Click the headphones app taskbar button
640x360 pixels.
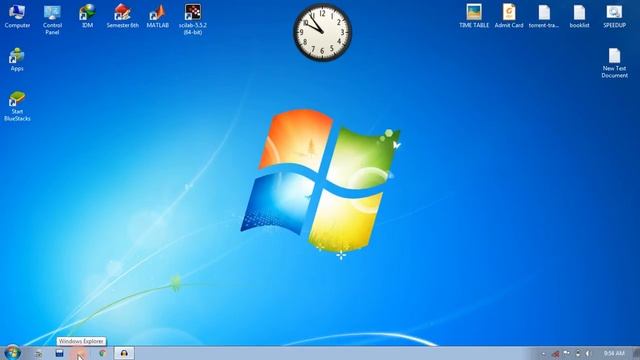(124, 353)
